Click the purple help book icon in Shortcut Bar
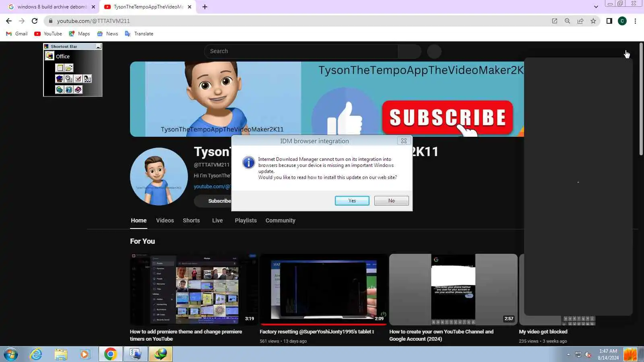644x362 pixels. [78, 90]
